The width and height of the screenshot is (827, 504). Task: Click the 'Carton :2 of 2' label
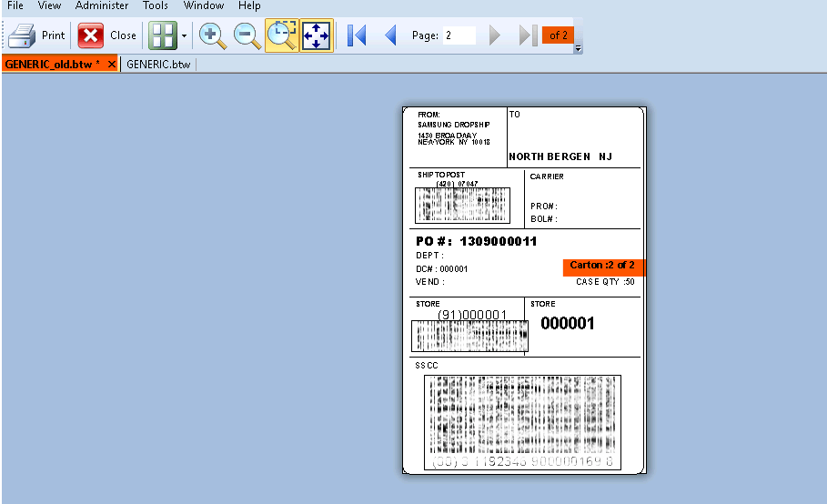point(602,265)
